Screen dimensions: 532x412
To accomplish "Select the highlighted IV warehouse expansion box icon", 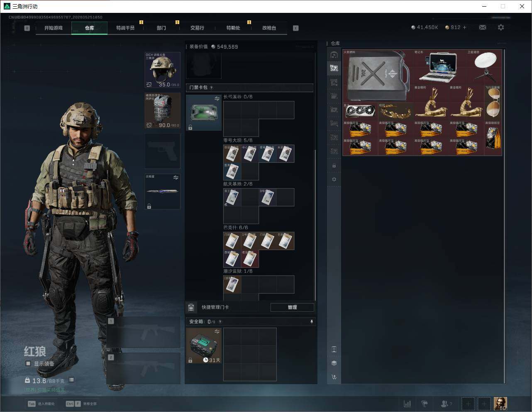I will (x=334, y=68).
